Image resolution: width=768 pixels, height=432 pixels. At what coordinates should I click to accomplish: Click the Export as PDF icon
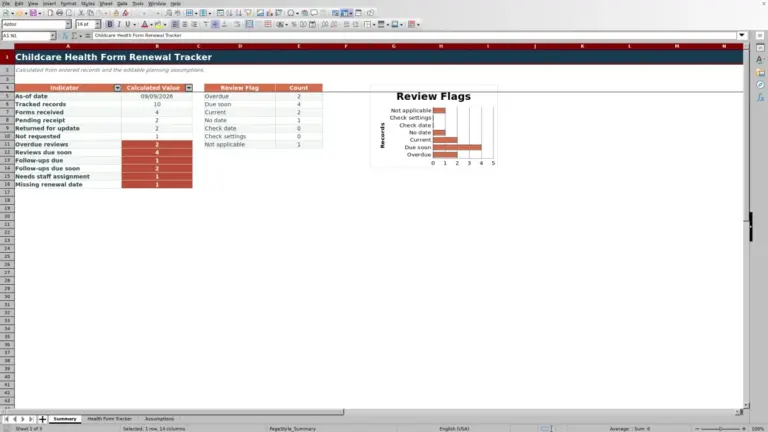[50, 13]
